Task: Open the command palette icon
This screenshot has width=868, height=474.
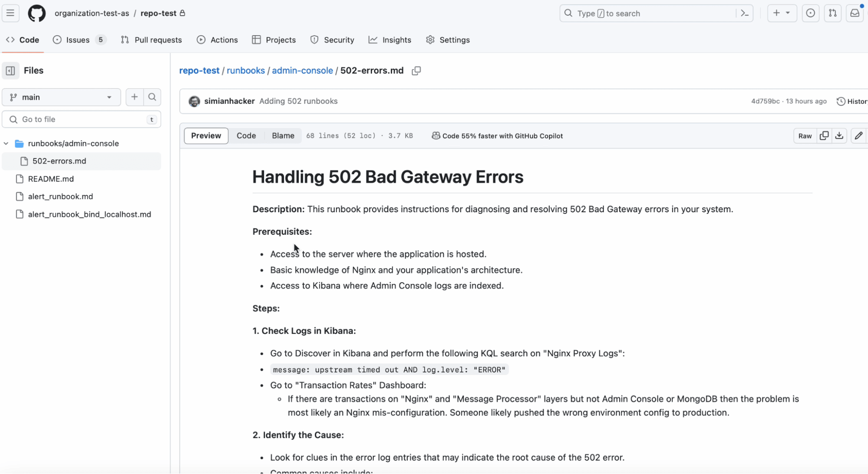Action: (x=745, y=13)
